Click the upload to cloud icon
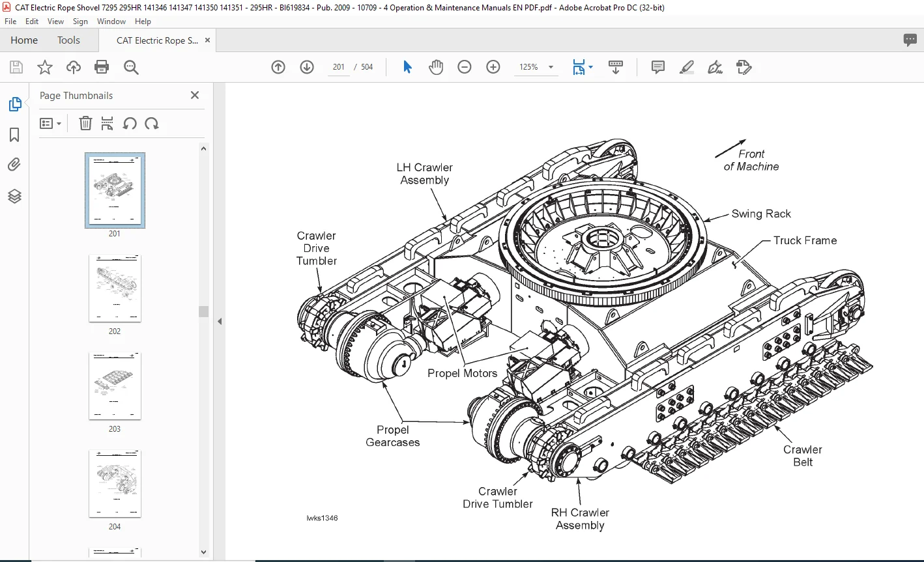 [74, 67]
